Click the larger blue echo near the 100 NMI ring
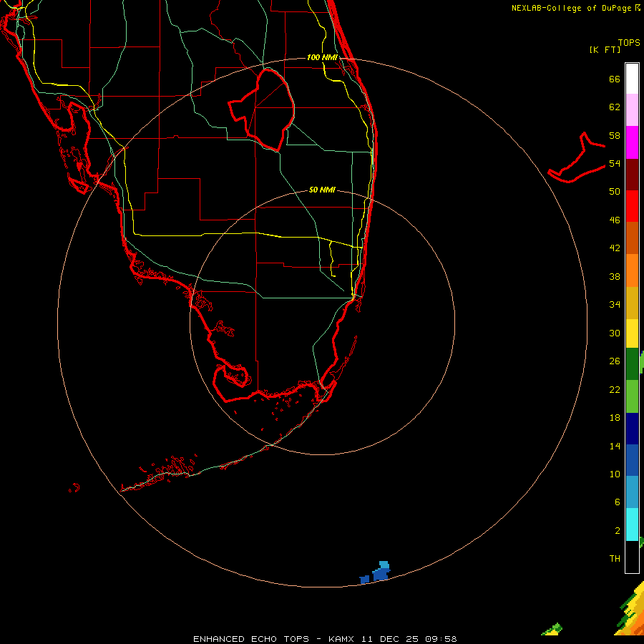Screen dimensions: 644x644 [381, 571]
